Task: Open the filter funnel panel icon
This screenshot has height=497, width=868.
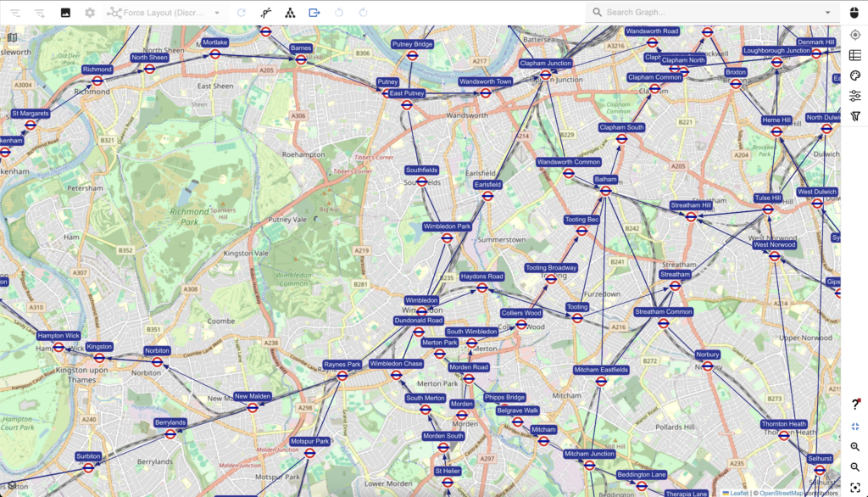Action: coord(855,116)
